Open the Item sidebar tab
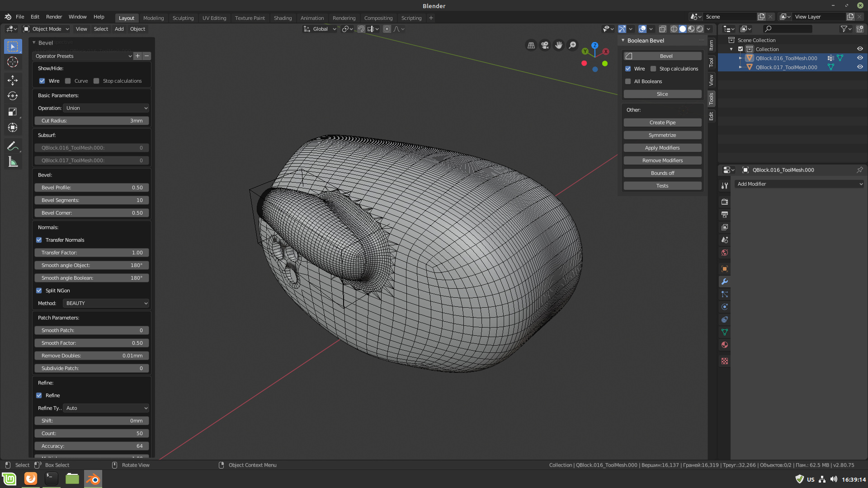The height and width of the screenshot is (488, 868). click(x=711, y=45)
